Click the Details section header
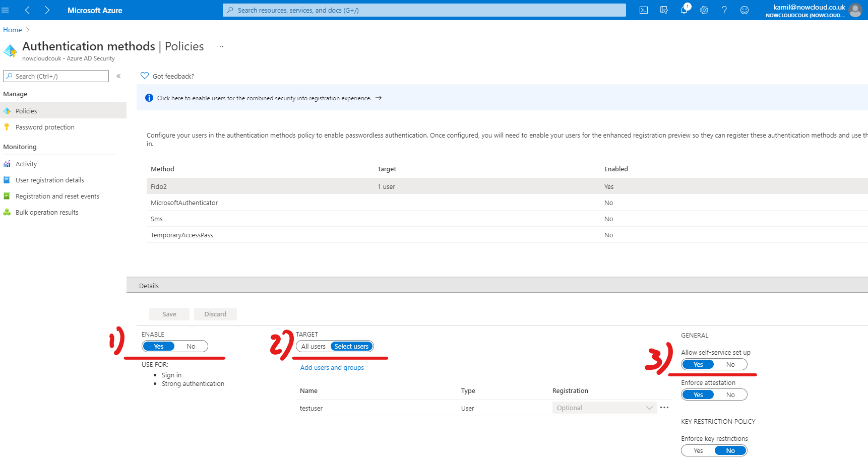The height and width of the screenshot is (461, 868). click(497, 286)
